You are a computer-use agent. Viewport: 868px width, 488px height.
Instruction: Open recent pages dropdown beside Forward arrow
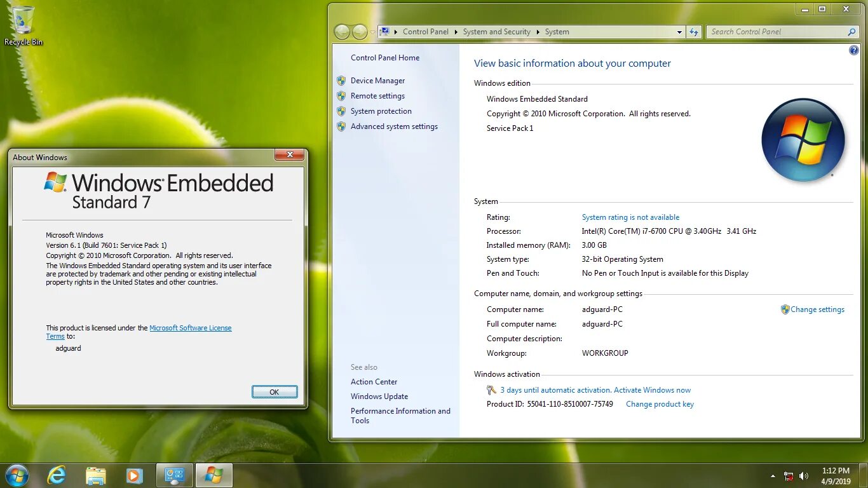[x=372, y=32]
